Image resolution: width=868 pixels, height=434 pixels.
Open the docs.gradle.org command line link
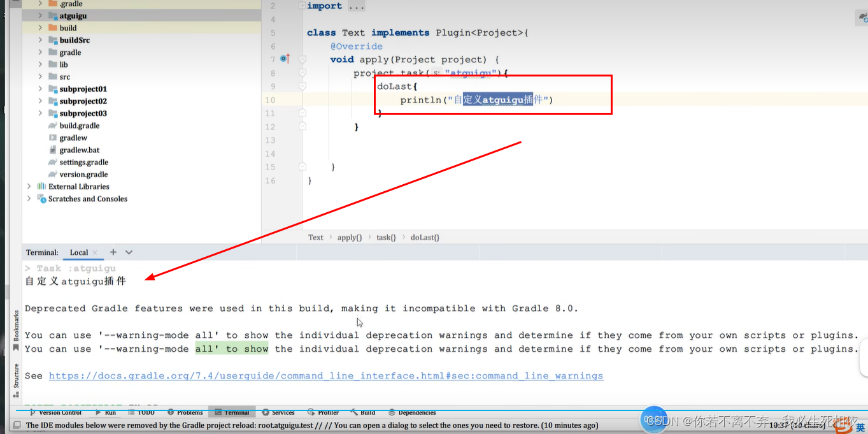326,375
